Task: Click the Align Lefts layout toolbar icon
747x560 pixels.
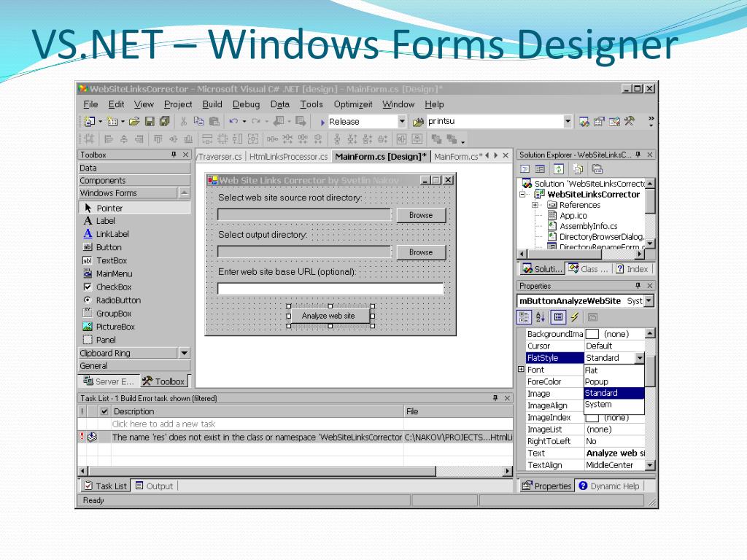Action: [109, 139]
